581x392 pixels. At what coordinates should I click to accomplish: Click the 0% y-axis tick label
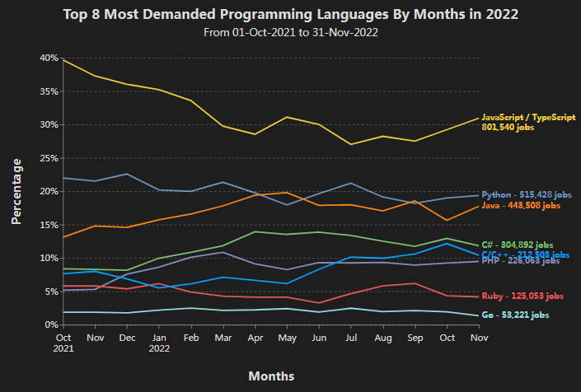pyautogui.click(x=50, y=324)
